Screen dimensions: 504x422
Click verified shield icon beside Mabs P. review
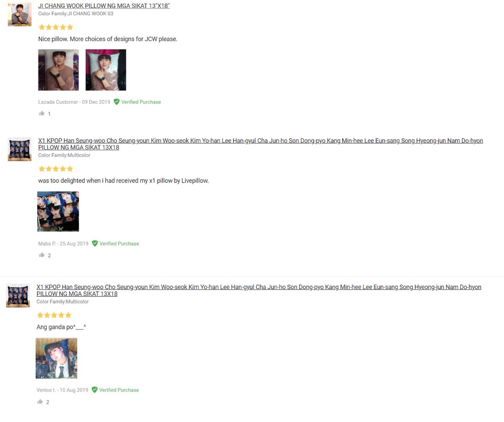[94, 244]
